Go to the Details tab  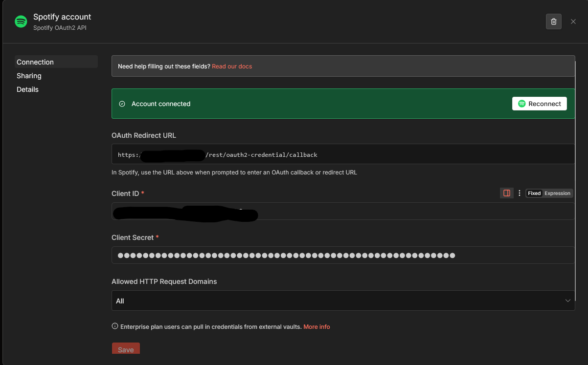27,89
